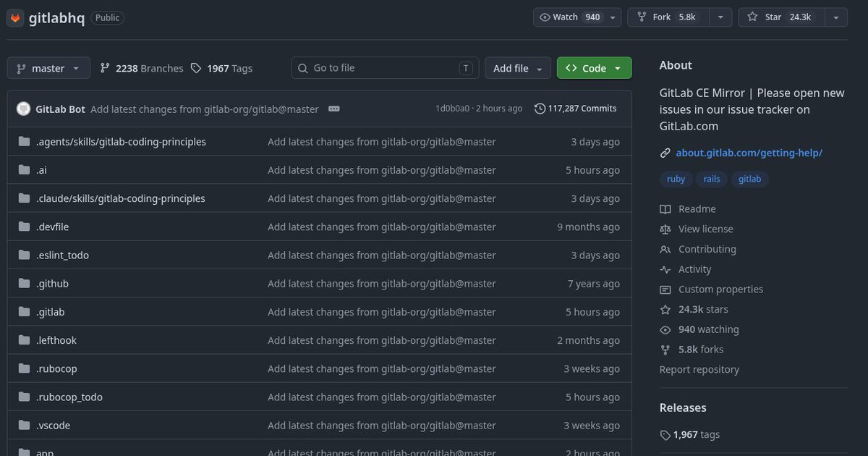The height and width of the screenshot is (456, 868).
Task: Open the .claude/skills/gitlab-coding-principles folder
Action: pos(121,198)
